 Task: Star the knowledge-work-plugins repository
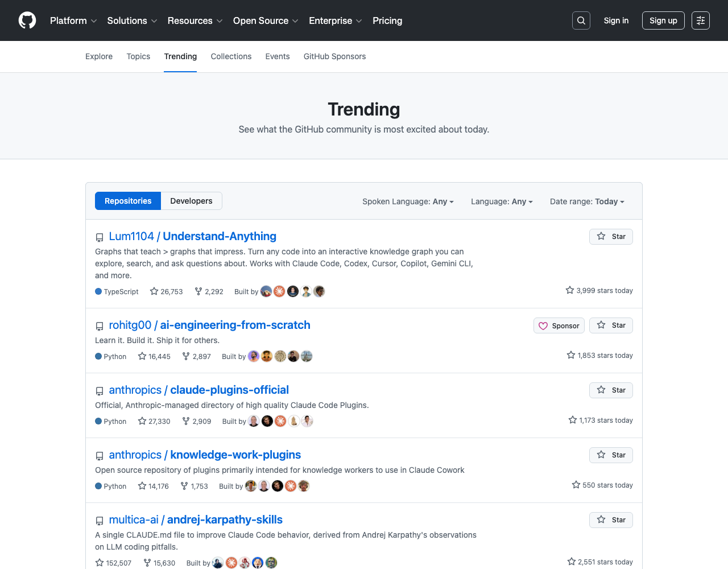[611, 455]
